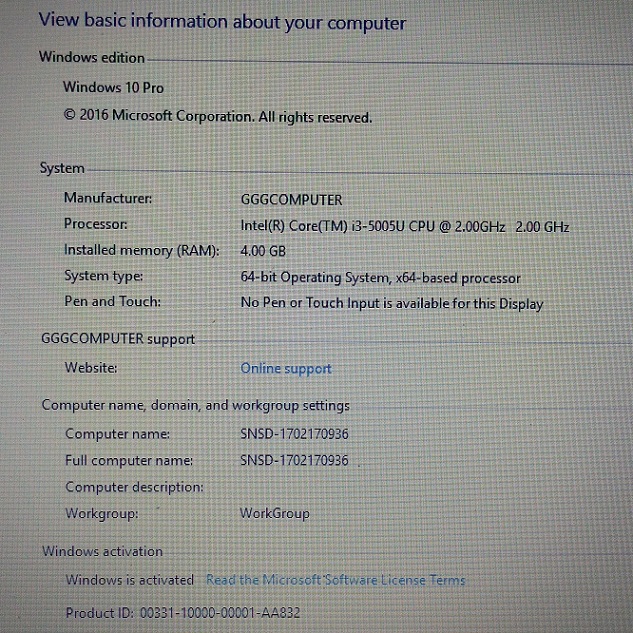Select the Computer name value 'SNSD-1702170936'

coord(294,434)
